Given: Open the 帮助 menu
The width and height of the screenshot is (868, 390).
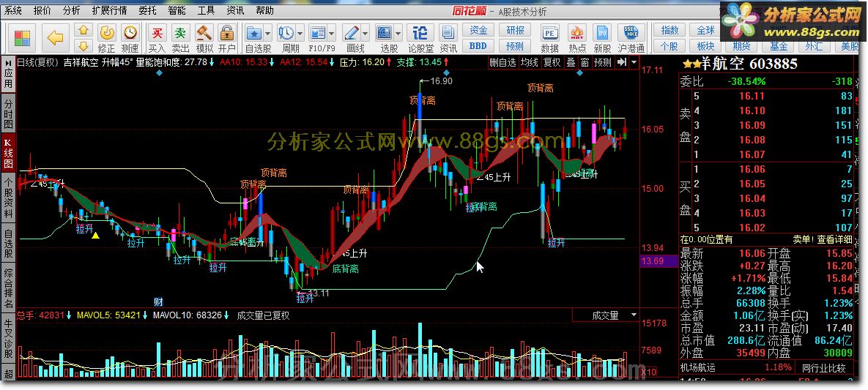Looking at the screenshot, I should (264, 10).
